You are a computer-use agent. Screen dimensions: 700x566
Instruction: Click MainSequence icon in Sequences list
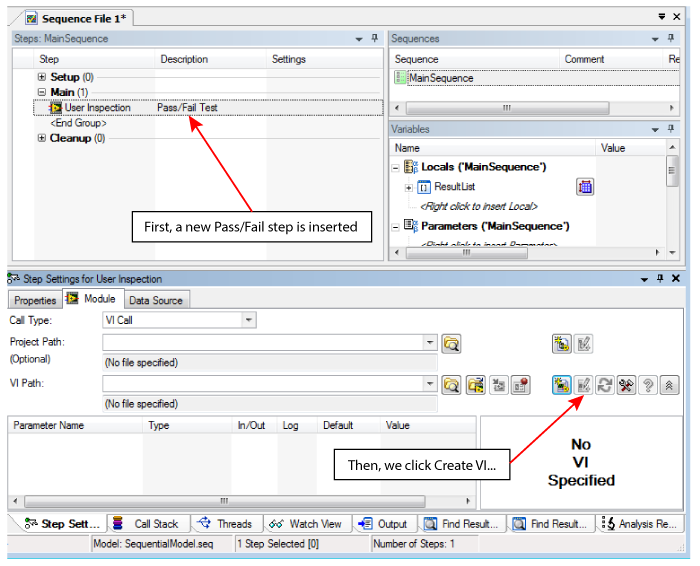[x=400, y=78]
